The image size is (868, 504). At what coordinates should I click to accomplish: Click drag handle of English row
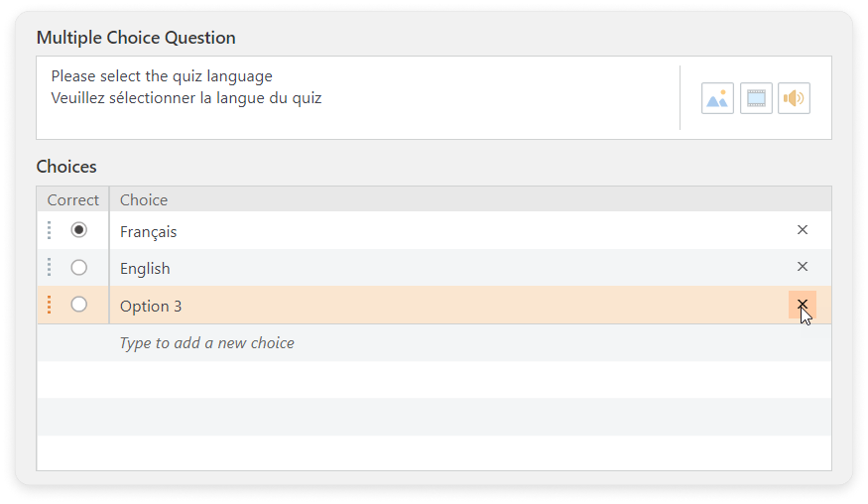pyautogui.click(x=49, y=268)
